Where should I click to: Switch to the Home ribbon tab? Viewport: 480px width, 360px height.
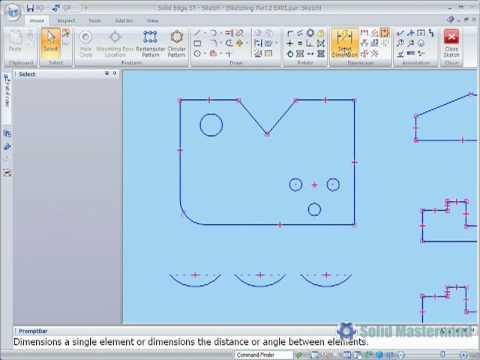[x=37, y=21]
